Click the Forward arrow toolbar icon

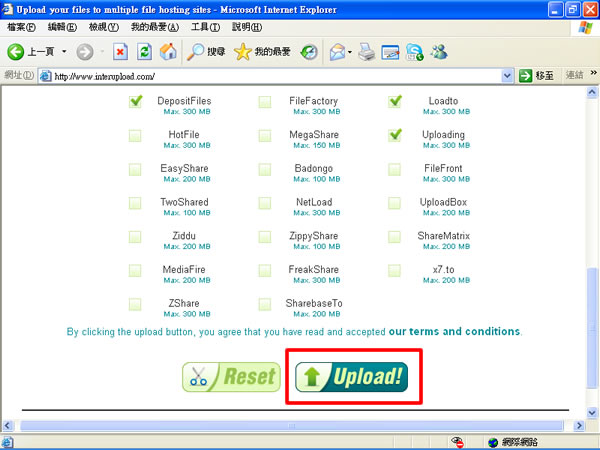coord(85,52)
